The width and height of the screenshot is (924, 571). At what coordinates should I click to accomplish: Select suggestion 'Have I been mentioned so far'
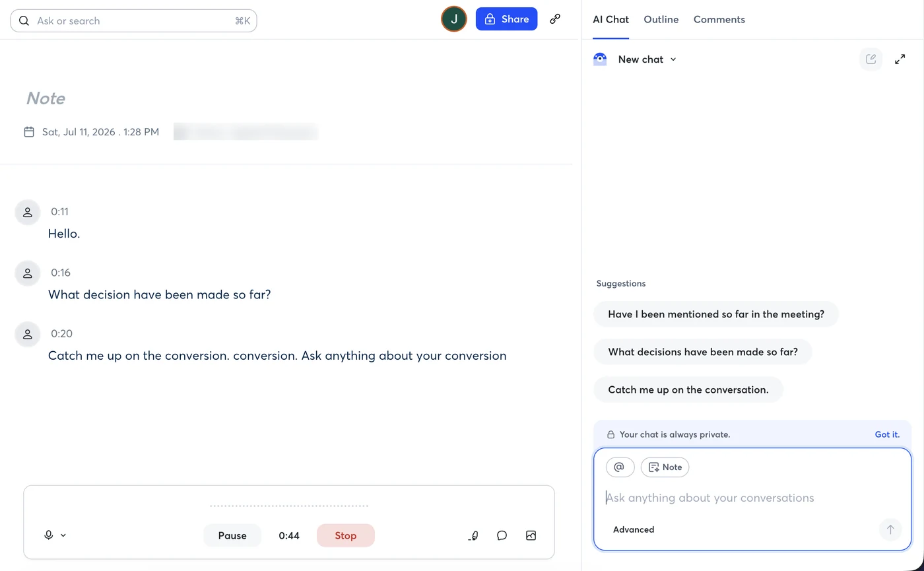(716, 314)
